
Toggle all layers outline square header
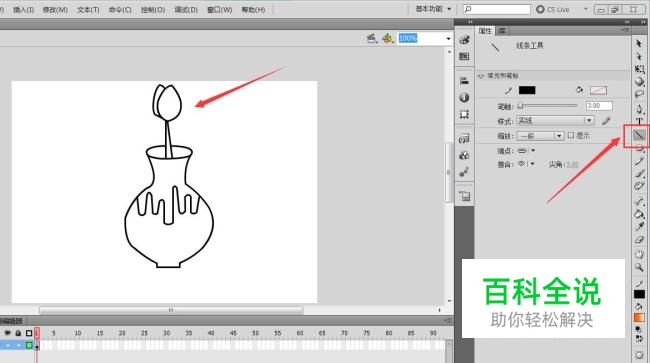pos(29,333)
